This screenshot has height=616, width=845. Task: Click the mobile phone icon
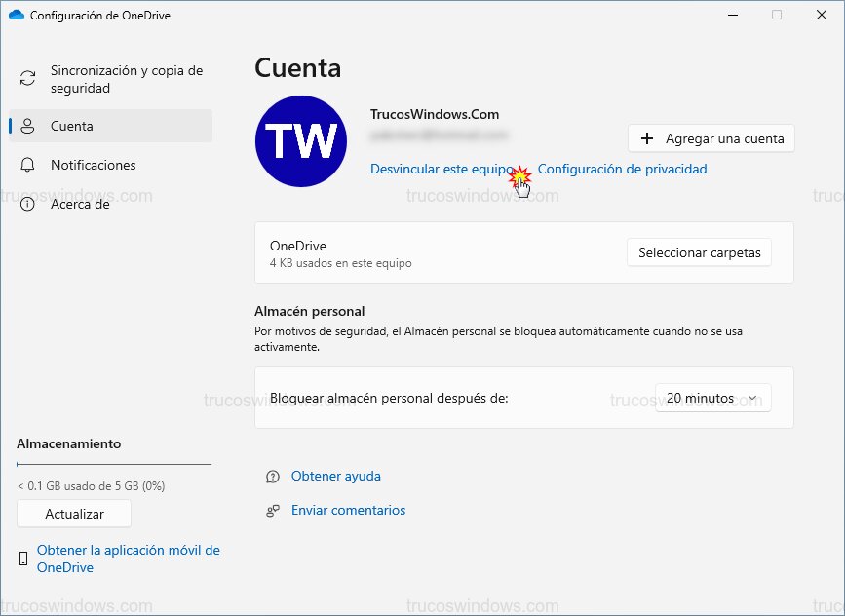[23, 558]
